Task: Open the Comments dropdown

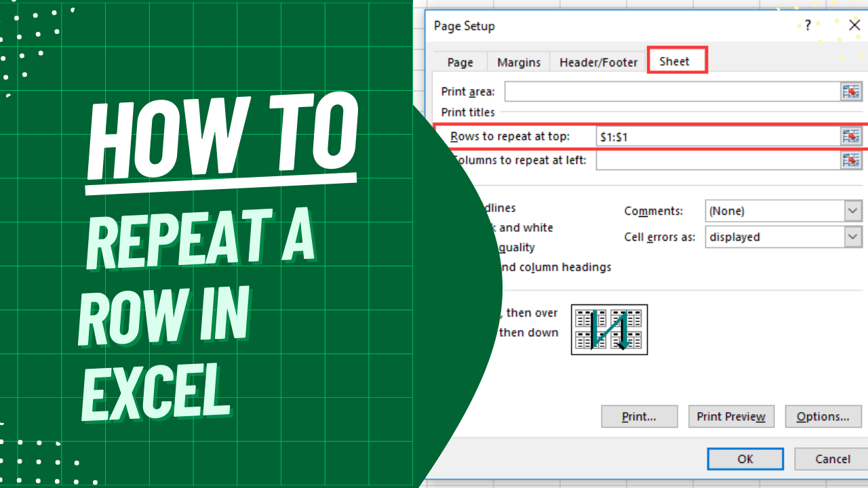Action: (853, 211)
